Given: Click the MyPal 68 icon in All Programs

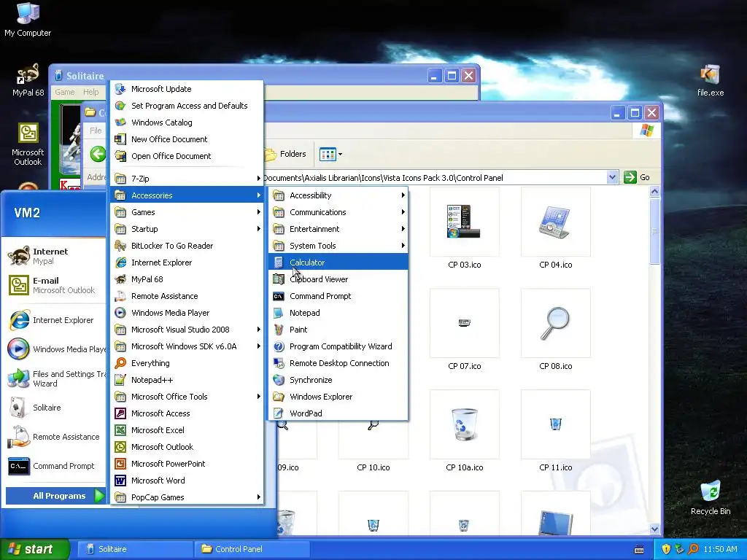Looking at the screenshot, I should [120, 279].
